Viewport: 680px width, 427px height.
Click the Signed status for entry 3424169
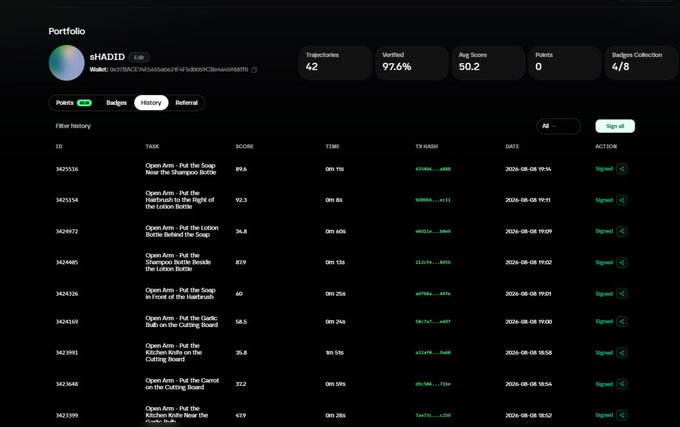(x=604, y=321)
